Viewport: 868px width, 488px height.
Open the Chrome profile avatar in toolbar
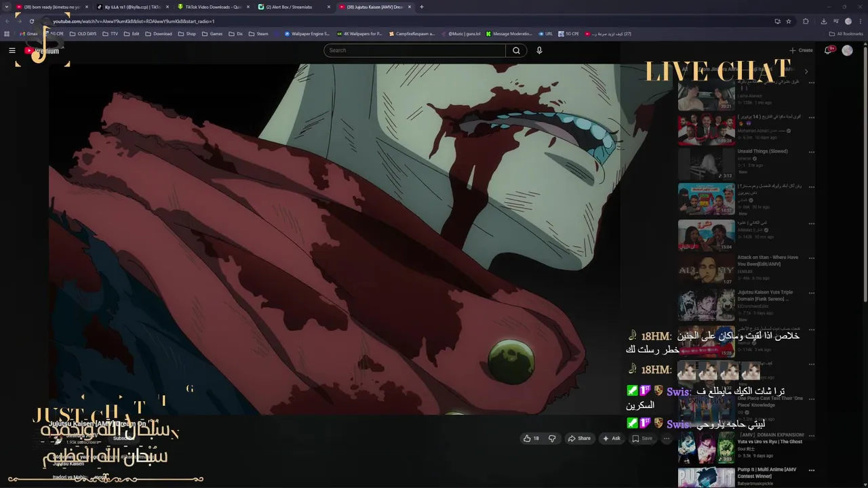click(848, 21)
